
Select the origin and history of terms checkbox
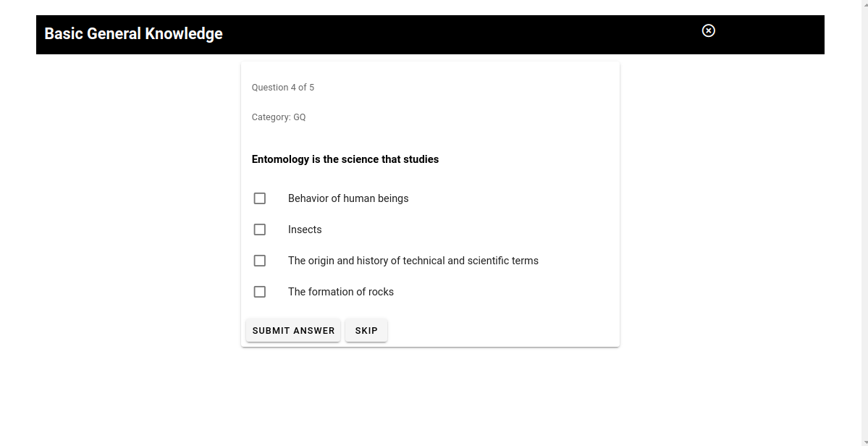tap(260, 260)
